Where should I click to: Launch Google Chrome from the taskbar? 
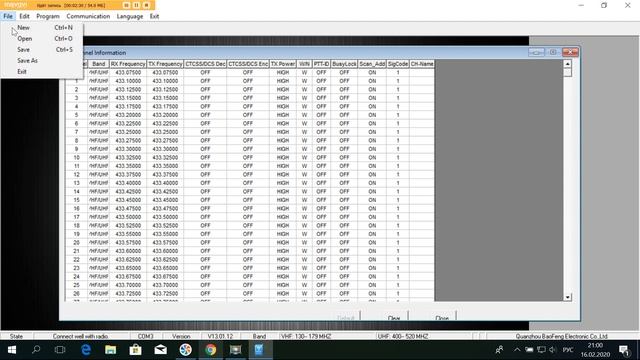pos(211,350)
